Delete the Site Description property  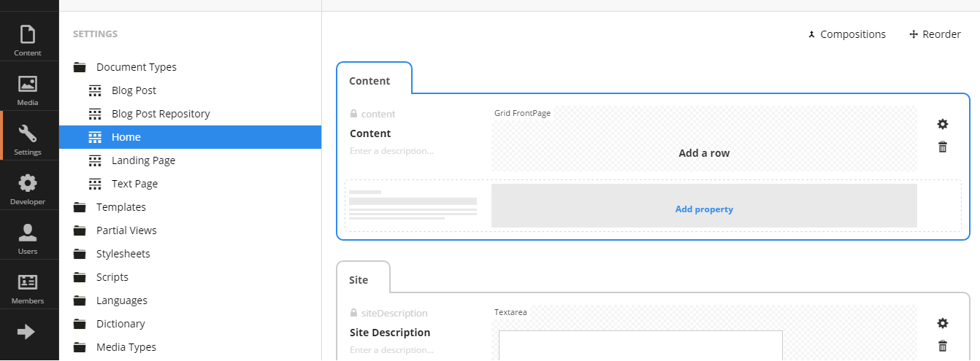(943, 346)
